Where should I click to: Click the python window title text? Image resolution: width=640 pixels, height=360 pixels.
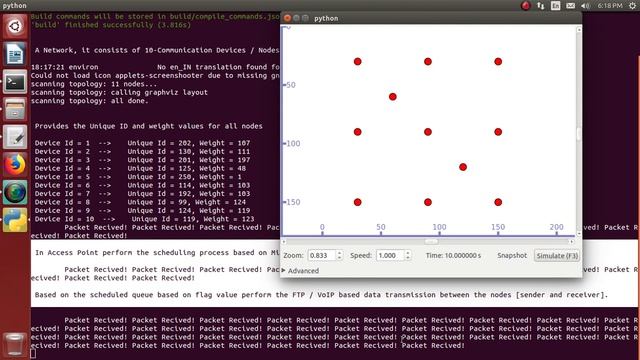coord(326,18)
